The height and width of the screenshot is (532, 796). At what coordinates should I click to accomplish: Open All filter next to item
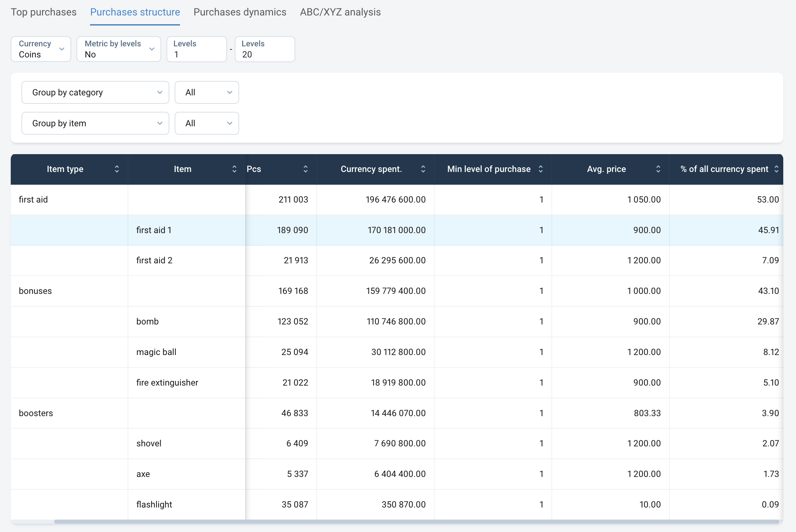tap(207, 123)
